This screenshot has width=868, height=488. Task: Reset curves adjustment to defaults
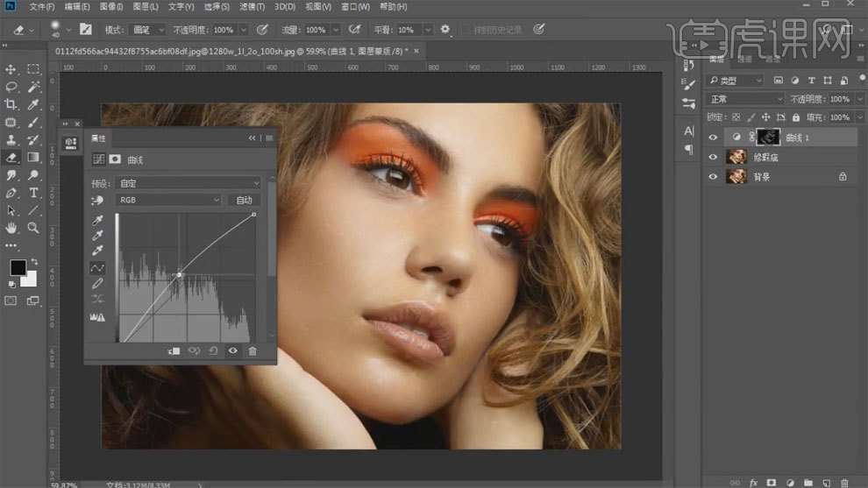[x=213, y=350]
